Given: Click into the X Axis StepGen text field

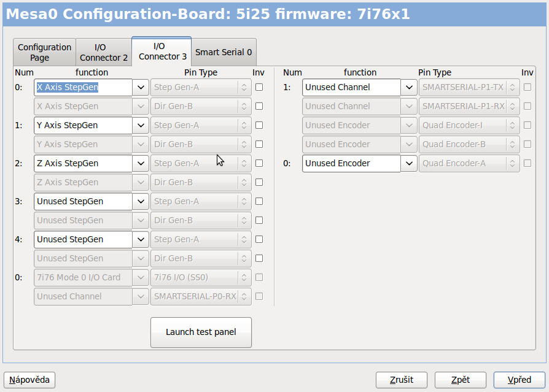Looking at the screenshot, I should (x=83, y=88).
